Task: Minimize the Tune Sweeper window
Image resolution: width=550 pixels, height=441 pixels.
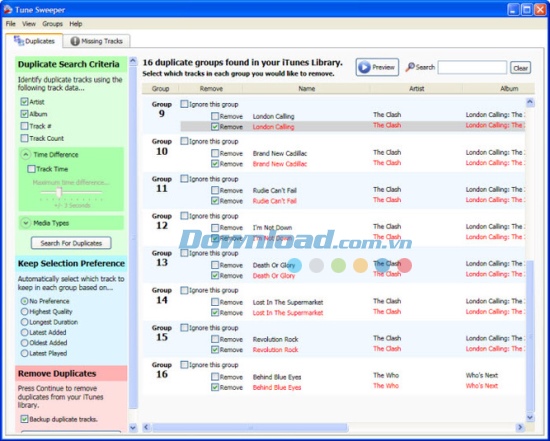Action: coord(513,9)
